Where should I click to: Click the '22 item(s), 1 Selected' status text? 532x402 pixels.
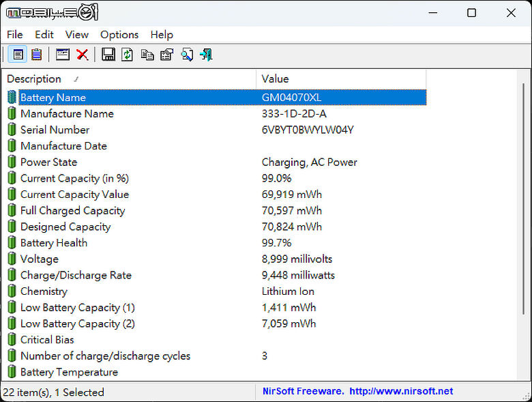[53, 392]
